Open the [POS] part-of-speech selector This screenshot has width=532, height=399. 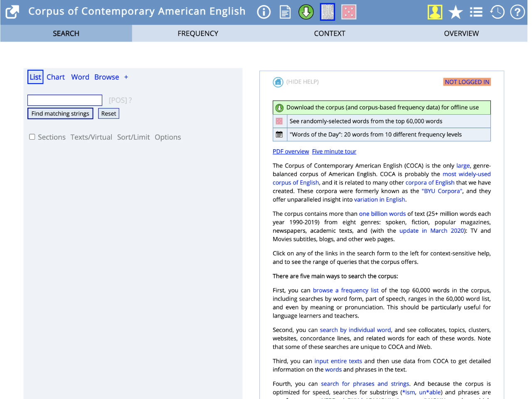(x=118, y=100)
